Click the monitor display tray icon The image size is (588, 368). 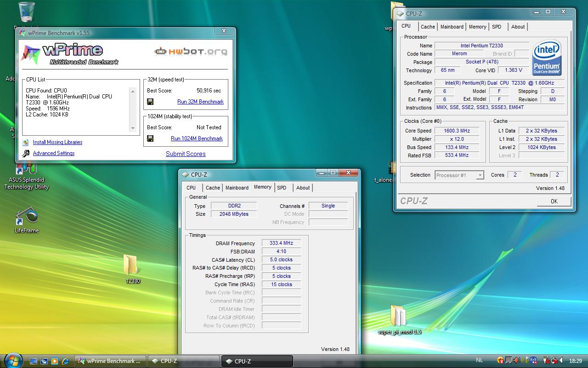pyautogui.click(x=509, y=360)
